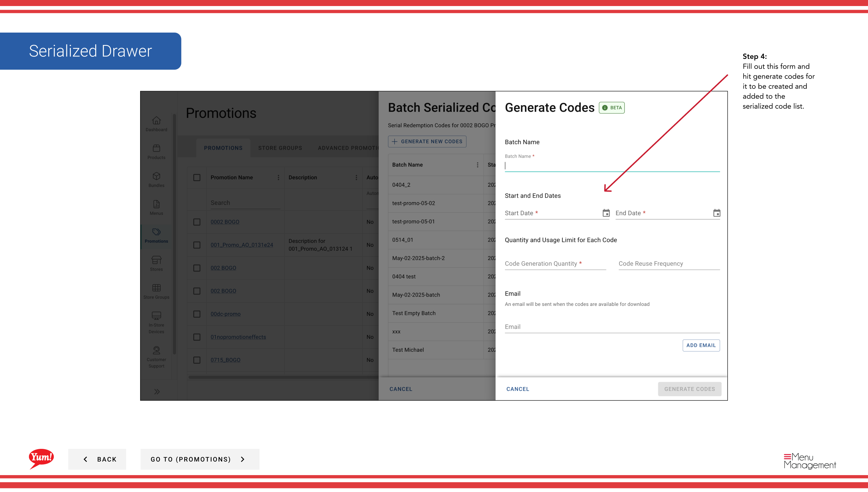Open the 01nopromotioneffects promotion link
The height and width of the screenshot is (492, 868).
tap(238, 337)
